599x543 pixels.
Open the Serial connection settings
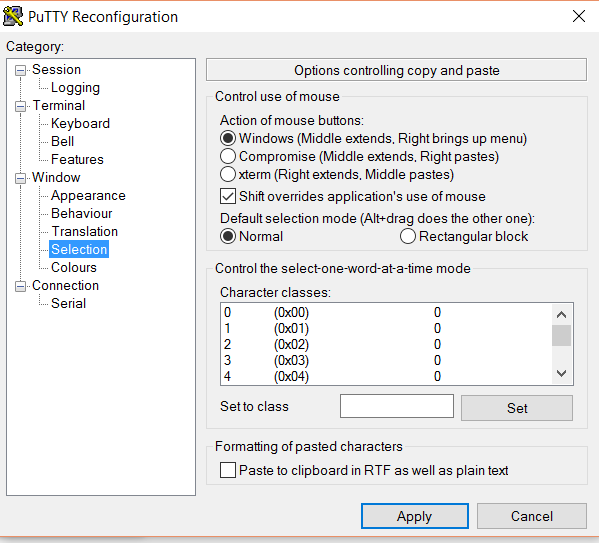(x=69, y=303)
